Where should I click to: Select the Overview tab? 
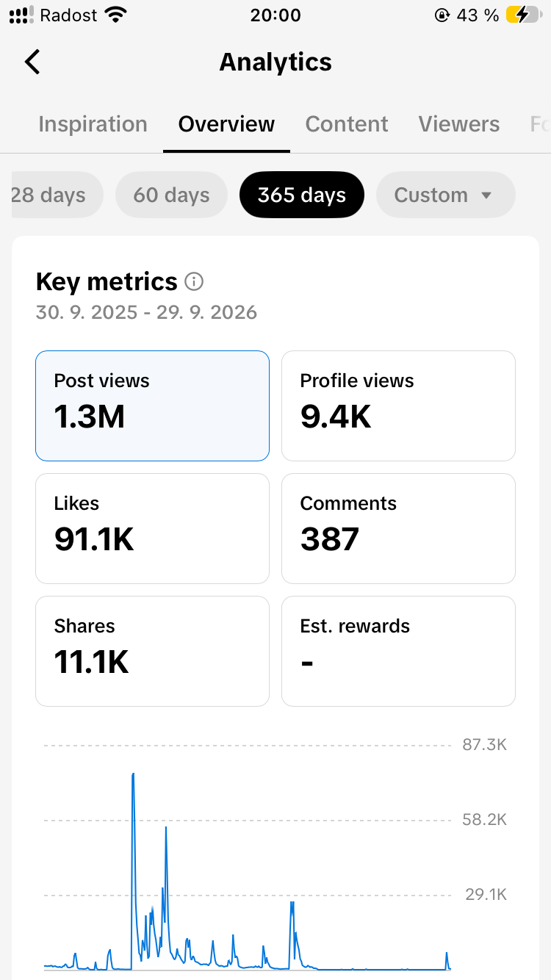pos(226,124)
